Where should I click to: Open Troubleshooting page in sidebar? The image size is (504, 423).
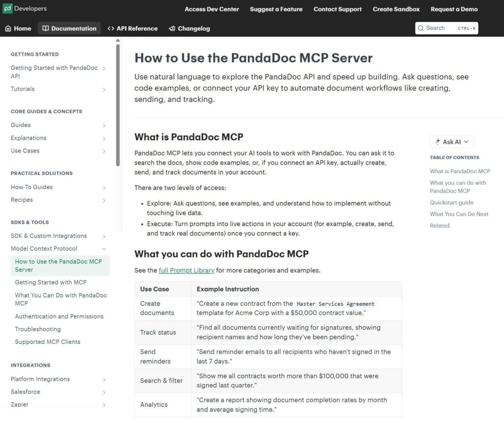pos(38,329)
